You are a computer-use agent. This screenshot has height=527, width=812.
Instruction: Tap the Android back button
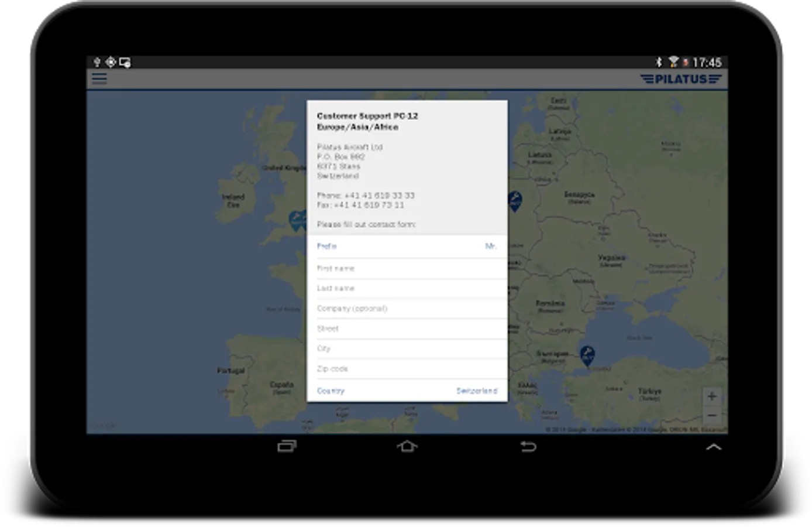[x=528, y=446]
